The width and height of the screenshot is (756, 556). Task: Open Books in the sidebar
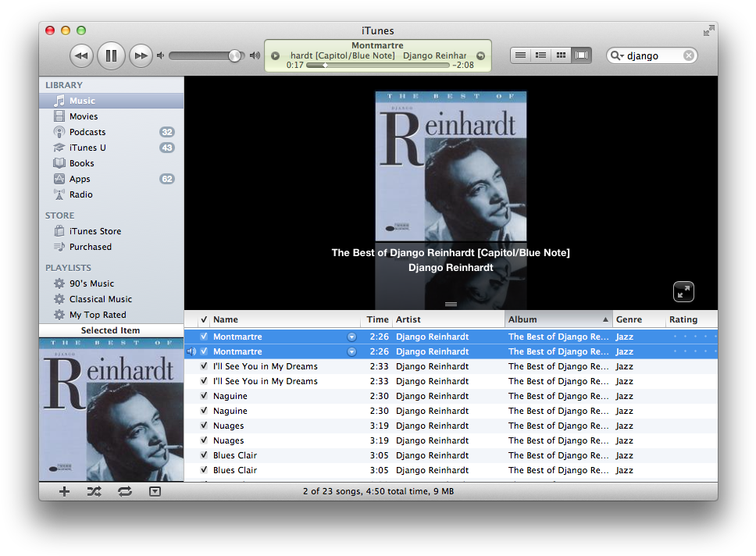(112, 163)
